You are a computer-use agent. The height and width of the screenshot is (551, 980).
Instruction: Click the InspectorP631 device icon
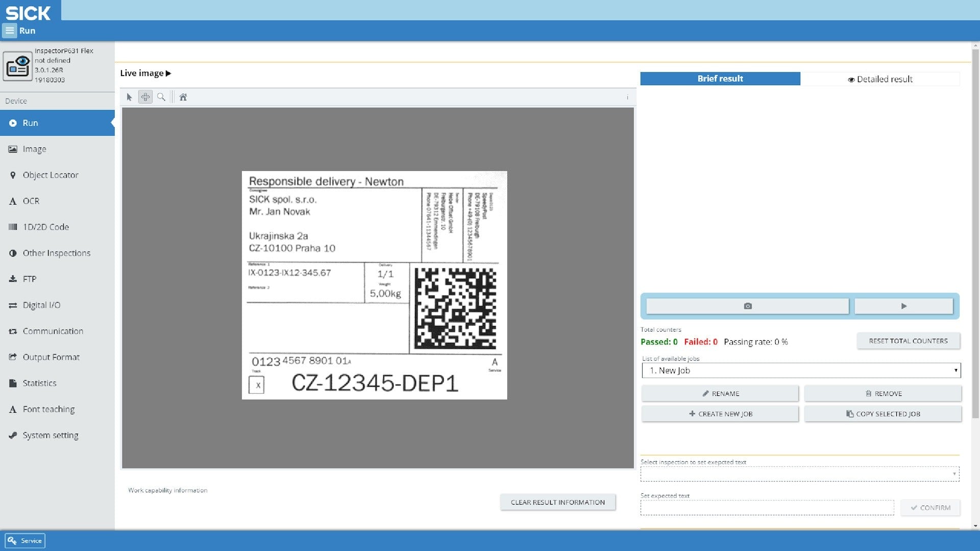(x=17, y=66)
